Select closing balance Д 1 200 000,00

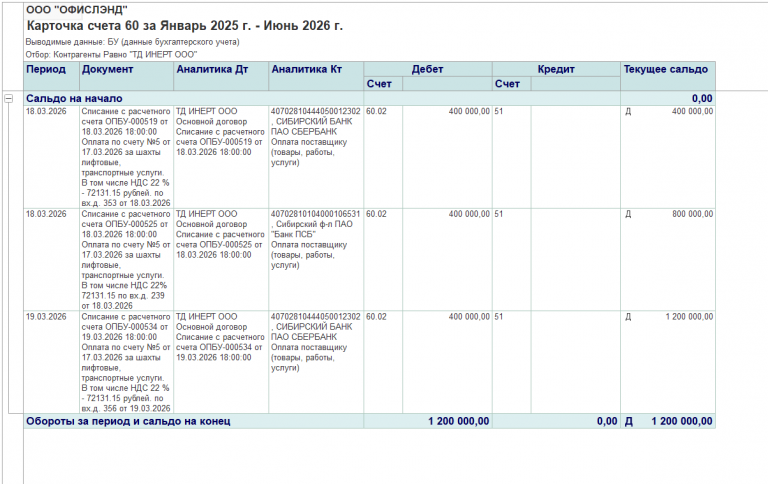coord(669,421)
